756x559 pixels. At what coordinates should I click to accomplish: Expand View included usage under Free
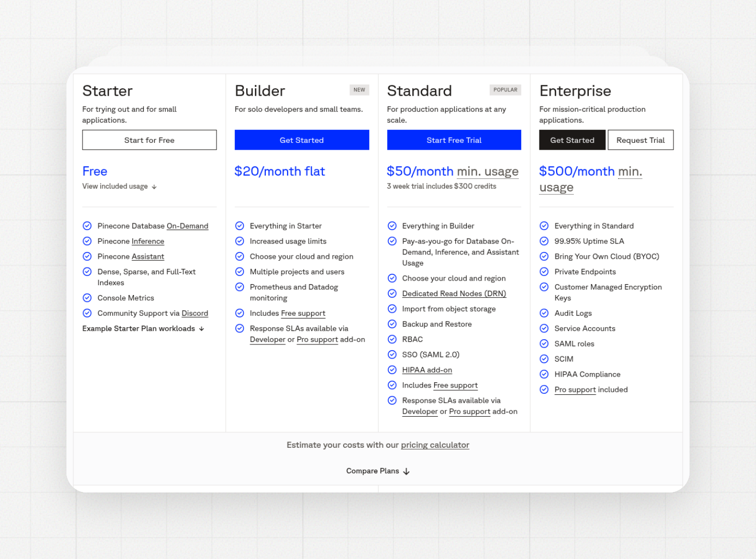[x=119, y=187]
